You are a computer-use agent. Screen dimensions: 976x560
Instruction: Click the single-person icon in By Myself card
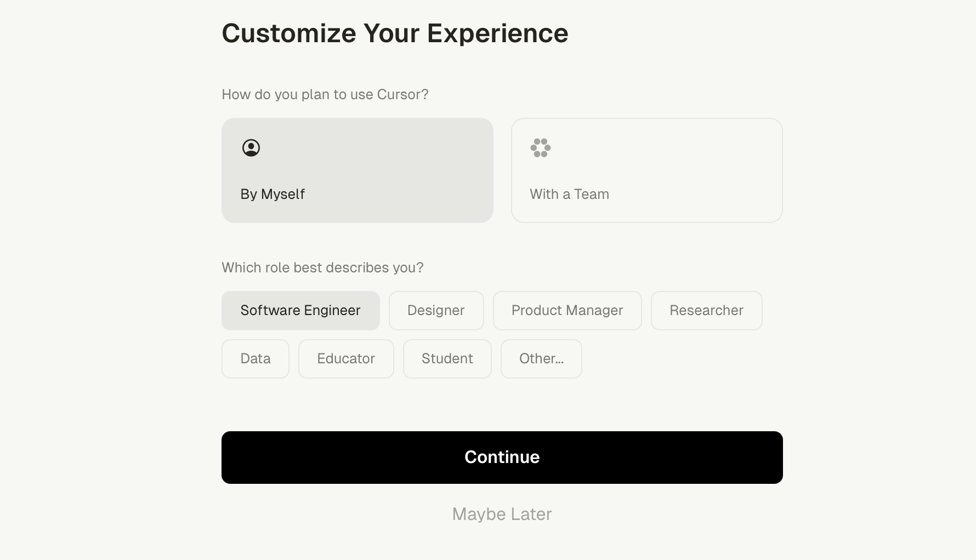[x=251, y=148]
